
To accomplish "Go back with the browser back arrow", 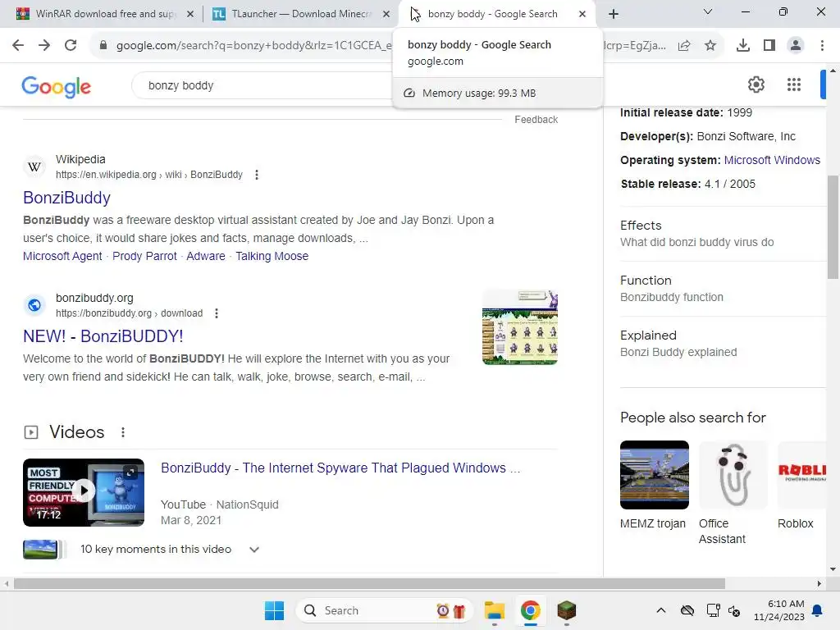I will pos(18,46).
